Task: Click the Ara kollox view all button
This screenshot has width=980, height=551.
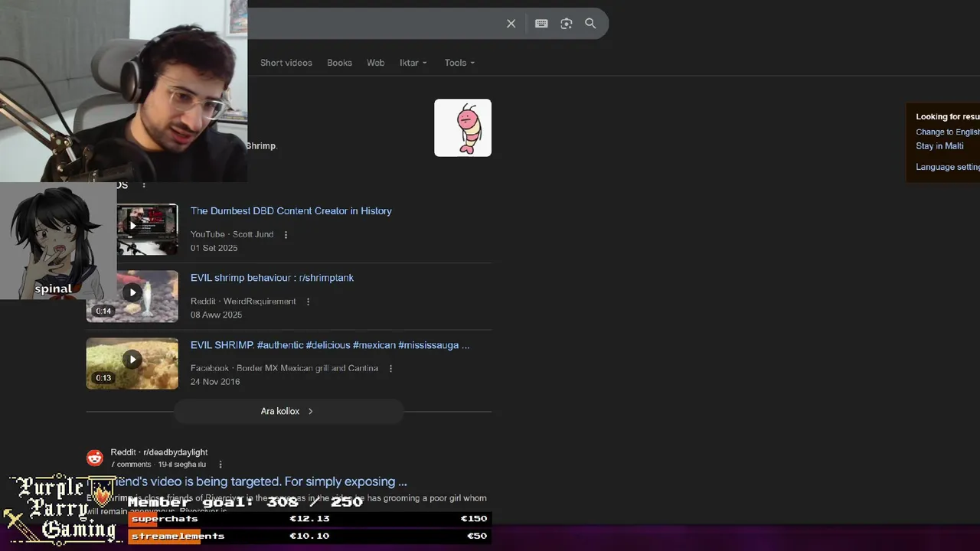Action: click(288, 411)
